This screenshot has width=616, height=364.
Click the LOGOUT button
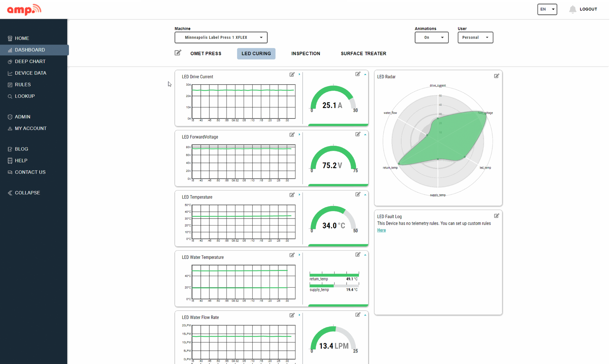click(x=588, y=9)
